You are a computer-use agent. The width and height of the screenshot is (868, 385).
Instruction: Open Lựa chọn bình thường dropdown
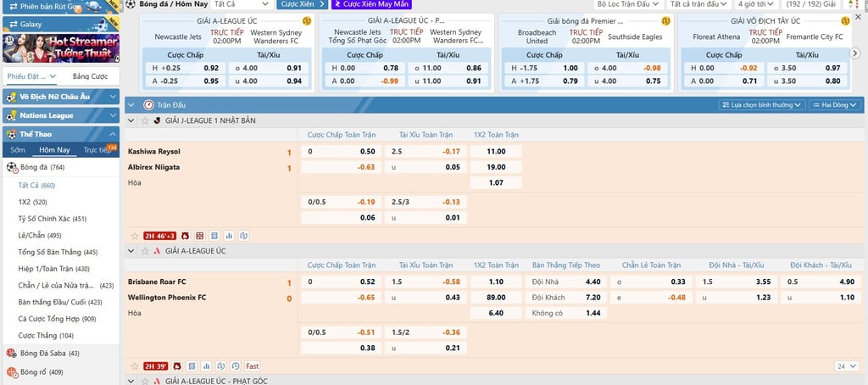coord(762,104)
